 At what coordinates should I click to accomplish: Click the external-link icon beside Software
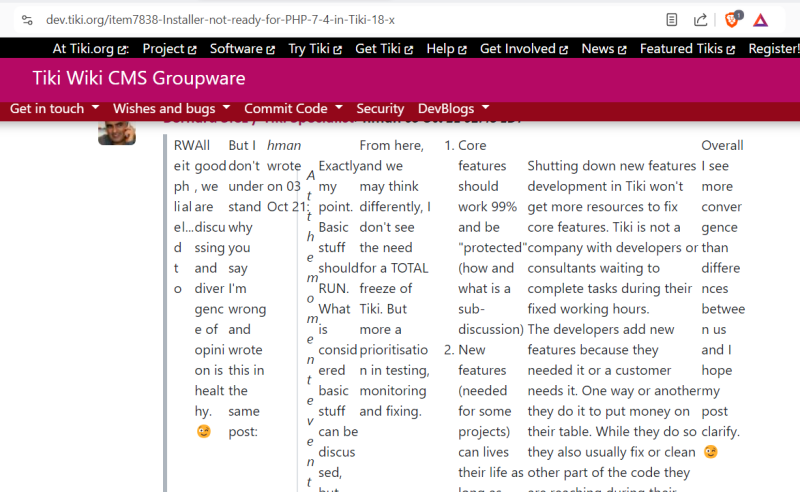[x=270, y=50]
